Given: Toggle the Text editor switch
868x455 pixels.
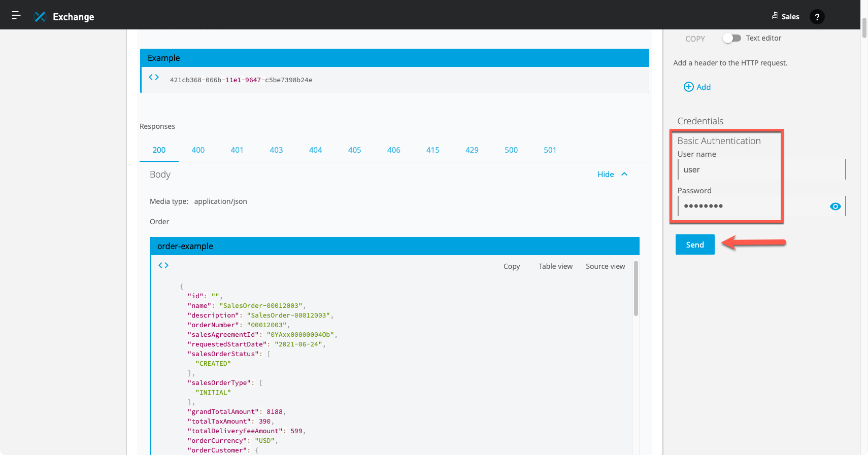Looking at the screenshot, I should point(732,38).
